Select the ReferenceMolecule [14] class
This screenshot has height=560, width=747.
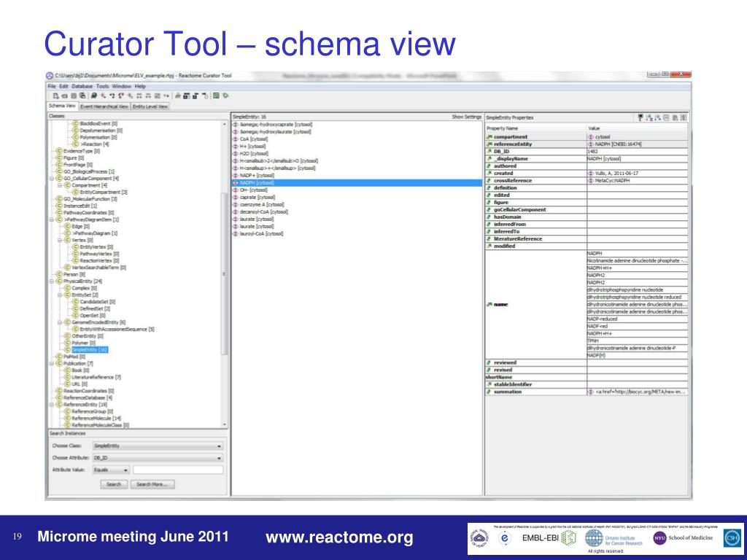[x=96, y=418]
